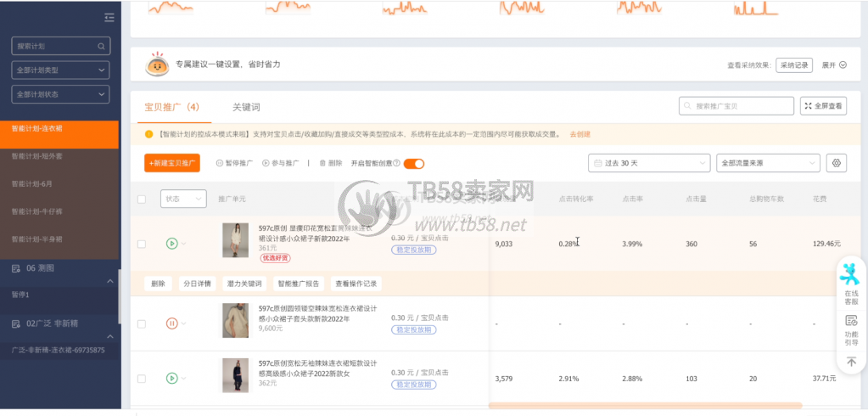Open 全部计划类型 dropdown
This screenshot has height=416, width=868.
pyautogui.click(x=60, y=70)
